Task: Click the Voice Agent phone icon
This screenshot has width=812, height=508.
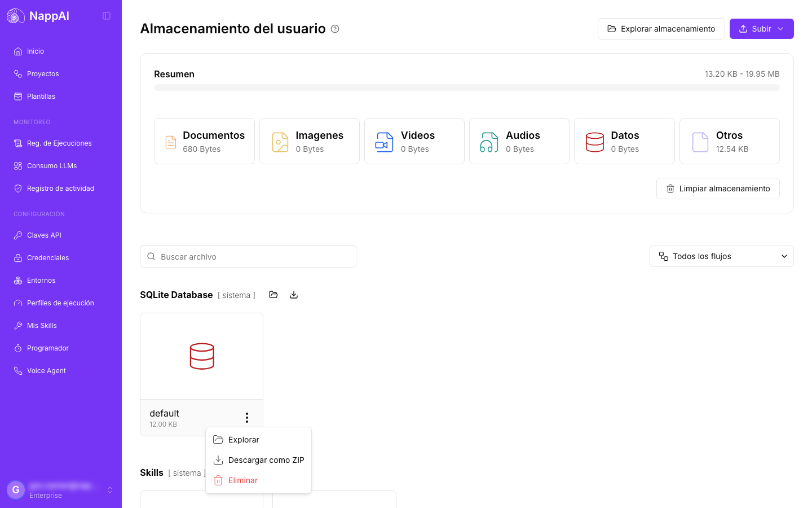Action: (x=18, y=371)
